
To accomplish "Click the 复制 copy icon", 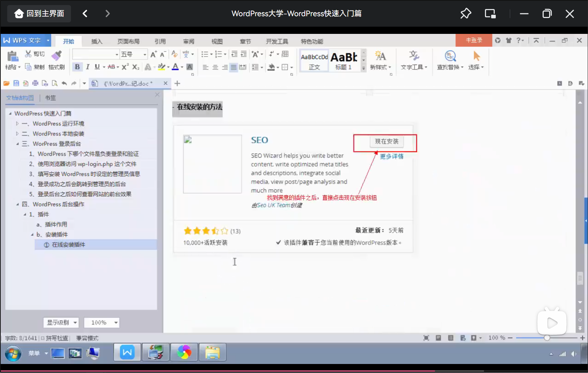I will tap(28, 67).
